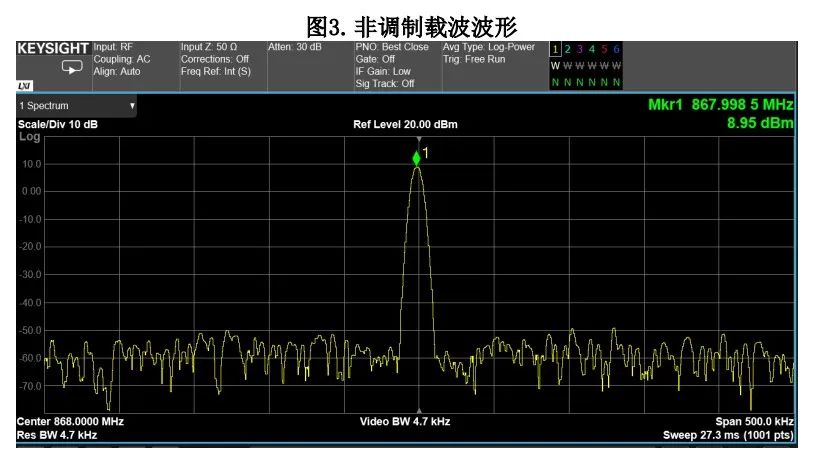This screenshot has width=815, height=449.
Task: Click the Trig: Free Run setting
Action: (474, 59)
